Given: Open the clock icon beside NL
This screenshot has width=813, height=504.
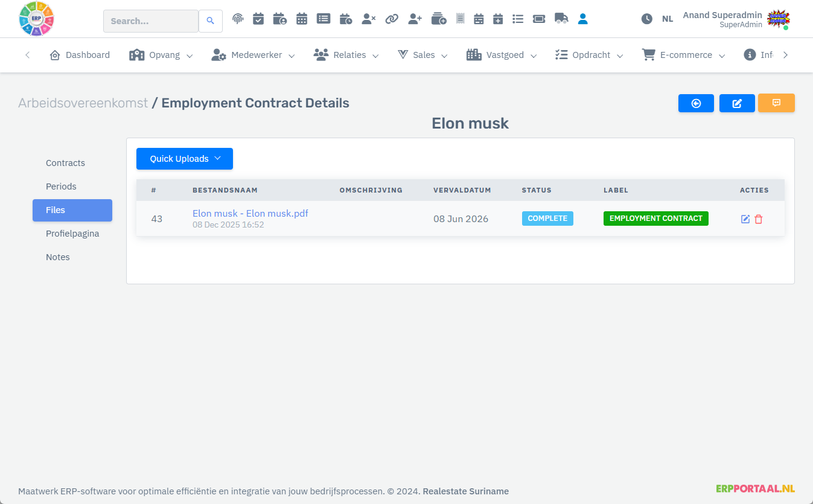Looking at the screenshot, I should [646, 19].
